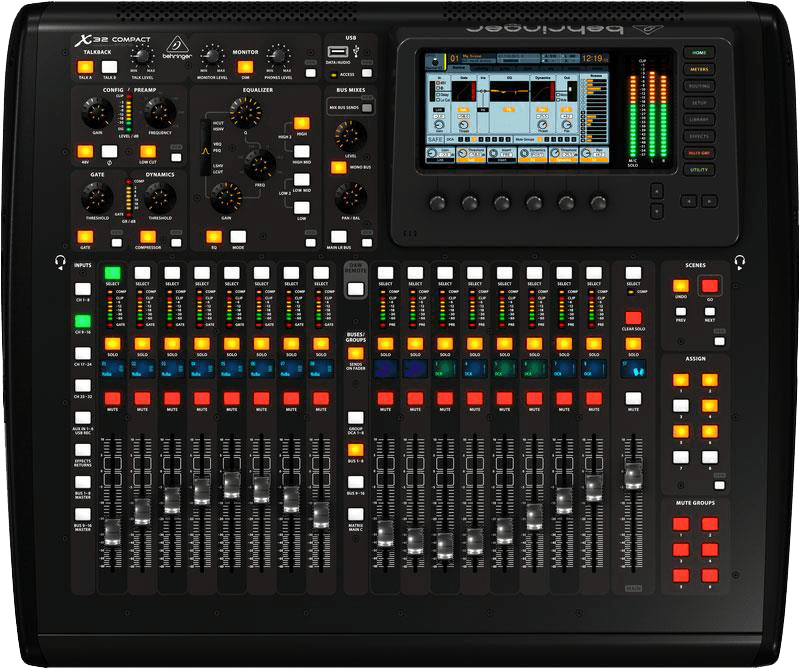The image size is (800, 669).
Task: Select the Low EQ band
Action: [x=302, y=208]
